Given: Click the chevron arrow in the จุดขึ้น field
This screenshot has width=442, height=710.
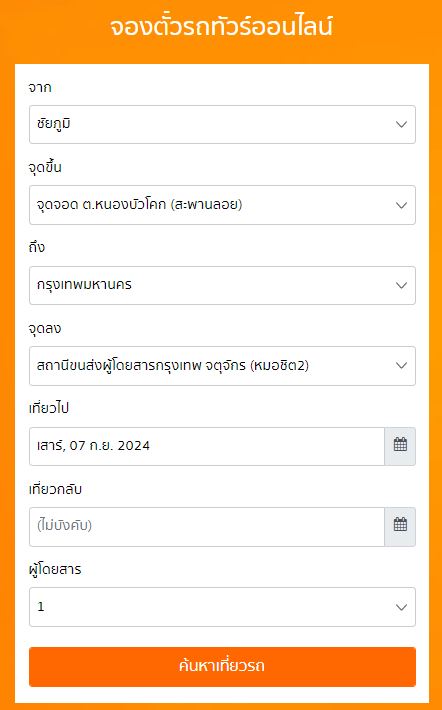Looking at the screenshot, I should pyautogui.click(x=401, y=205).
